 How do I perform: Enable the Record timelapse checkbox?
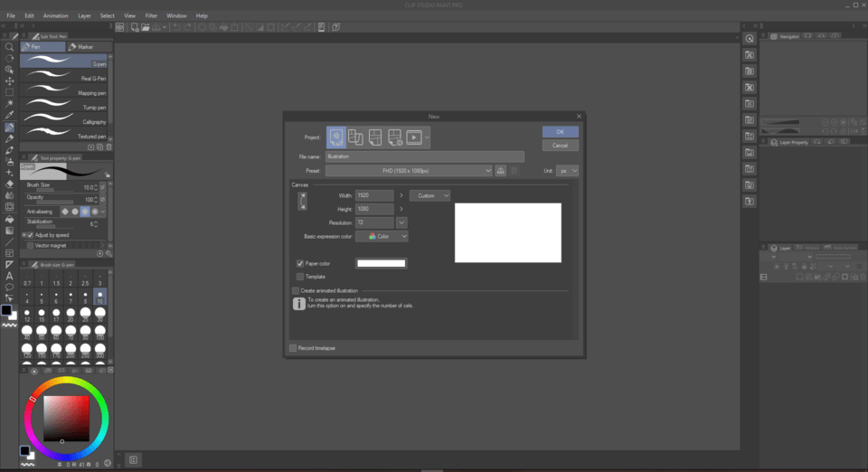(293, 348)
